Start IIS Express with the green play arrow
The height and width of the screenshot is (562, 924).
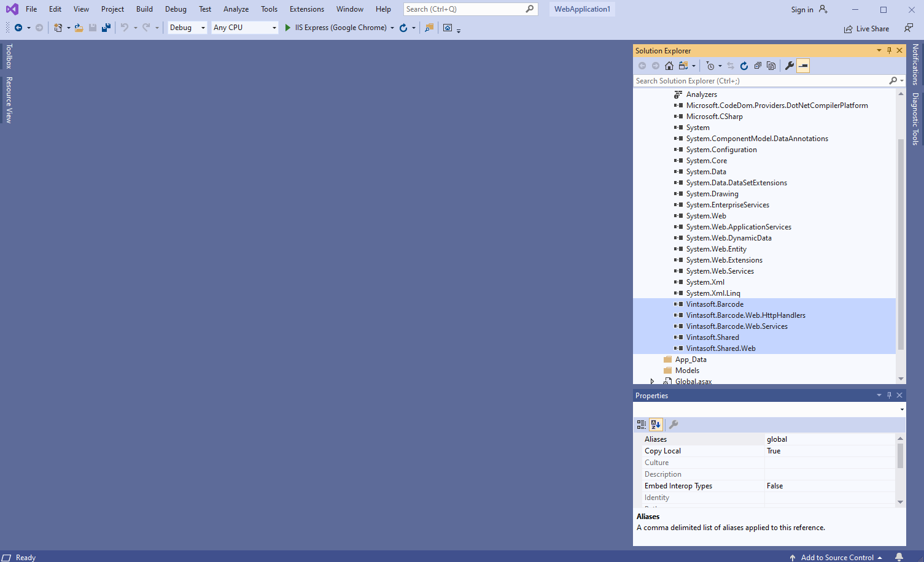(x=287, y=28)
